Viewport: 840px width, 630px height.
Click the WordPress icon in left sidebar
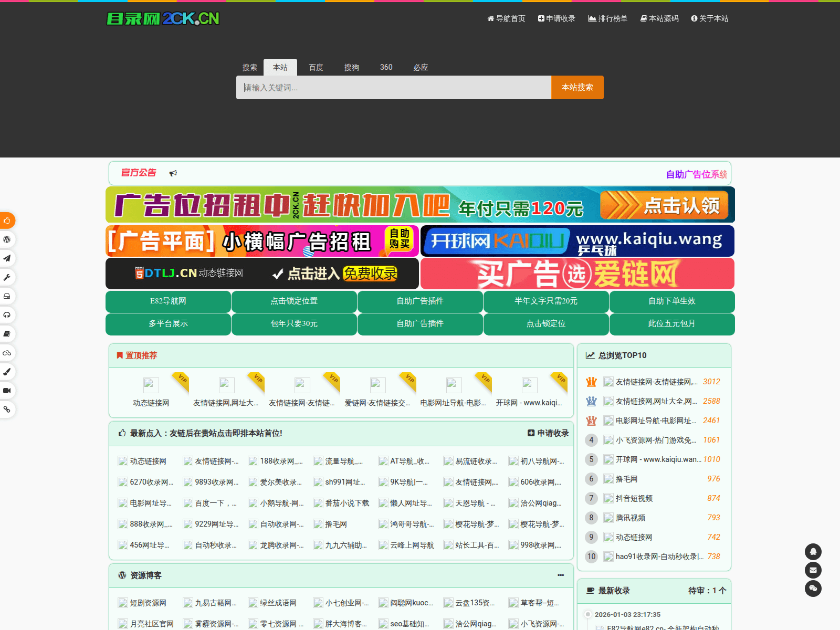[7, 239]
